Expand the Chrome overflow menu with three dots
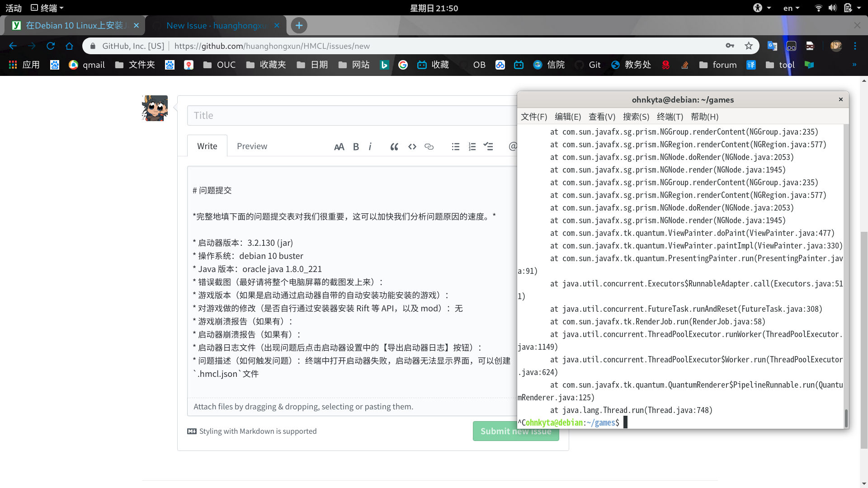Screen dimensions: 868x488 856,46
